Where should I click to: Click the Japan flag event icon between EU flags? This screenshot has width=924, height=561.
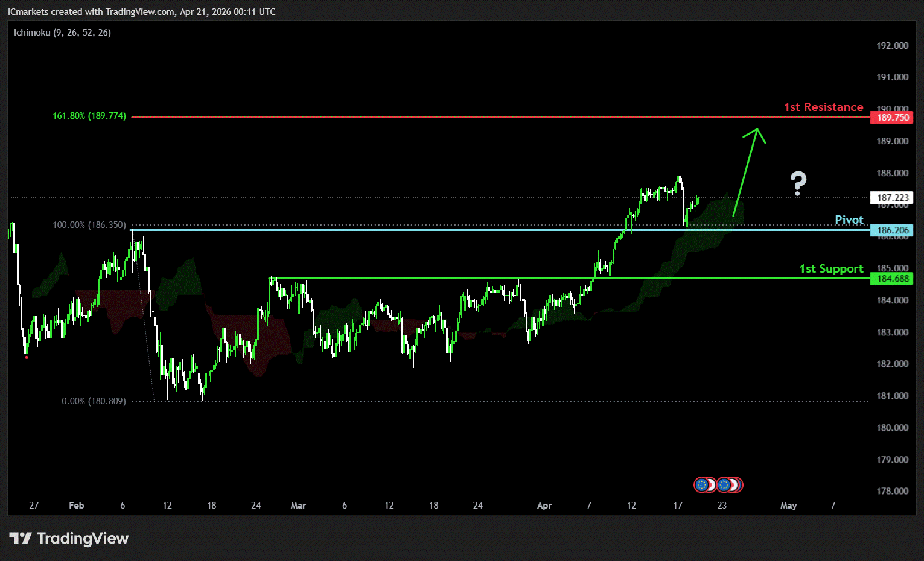712,484
